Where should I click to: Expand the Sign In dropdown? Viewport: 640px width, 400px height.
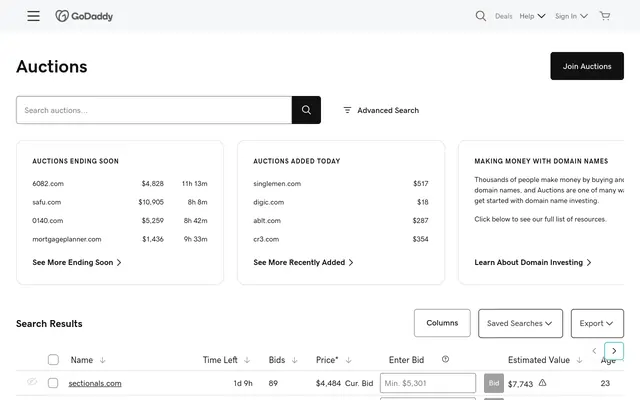click(x=571, y=16)
